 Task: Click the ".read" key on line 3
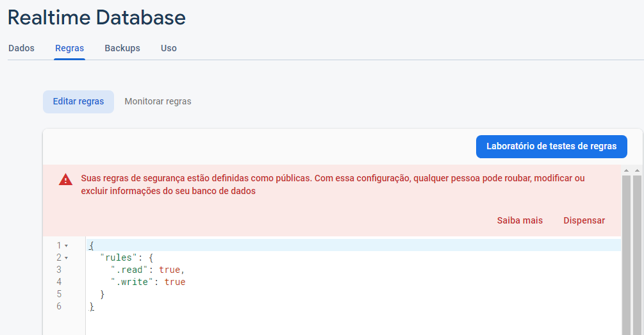pyautogui.click(x=129, y=270)
